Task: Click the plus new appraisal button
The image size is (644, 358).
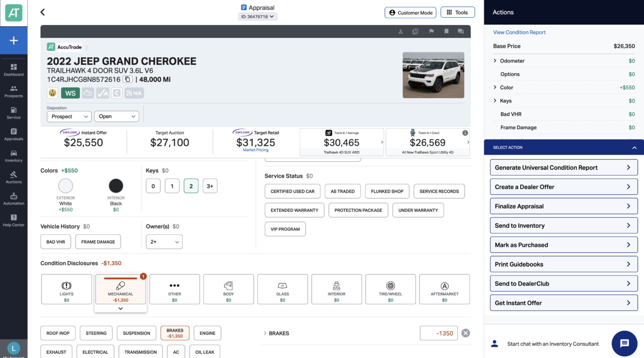Action: tap(14, 40)
